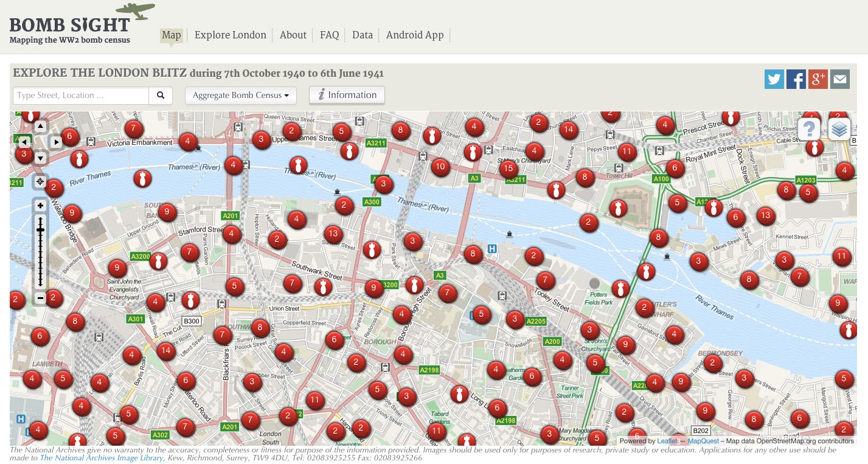Click the search magnifier button
Screen dimensions: 868x464
(x=161, y=96)
